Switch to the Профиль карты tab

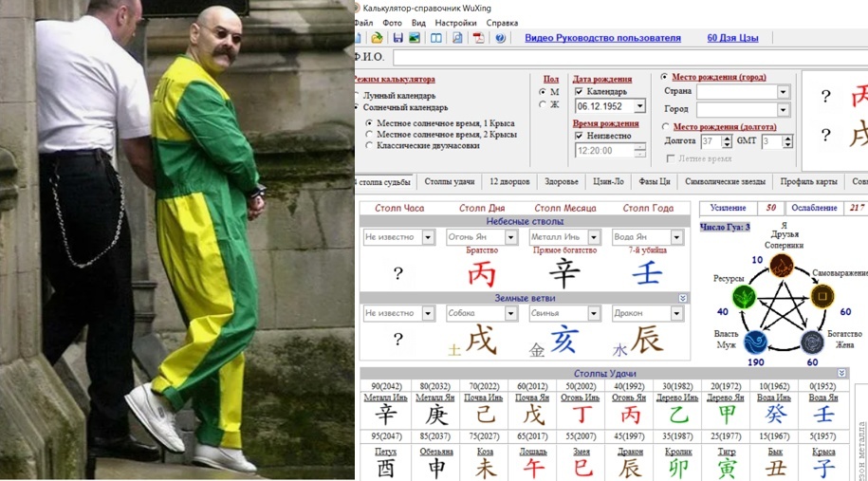tap(809, 181)
